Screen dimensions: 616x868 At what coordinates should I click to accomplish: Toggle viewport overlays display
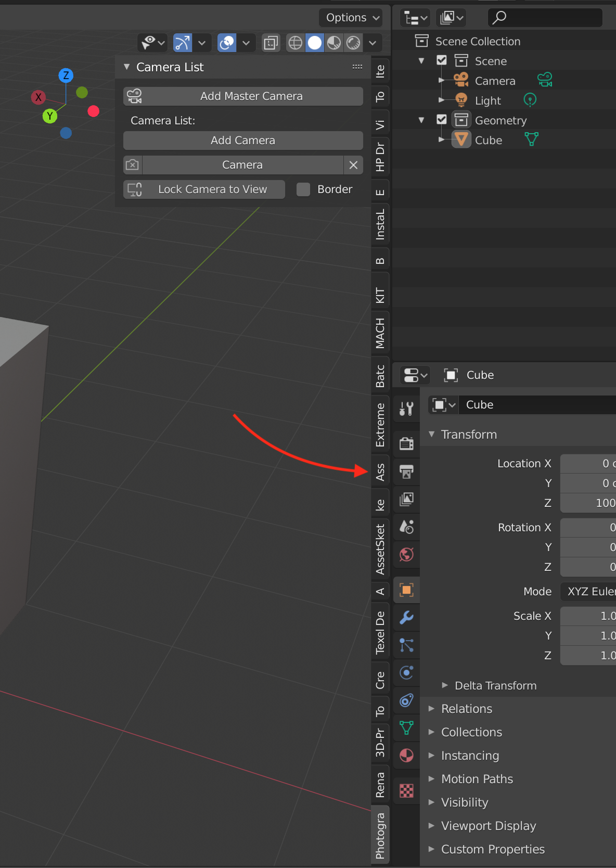click(227, 43)
